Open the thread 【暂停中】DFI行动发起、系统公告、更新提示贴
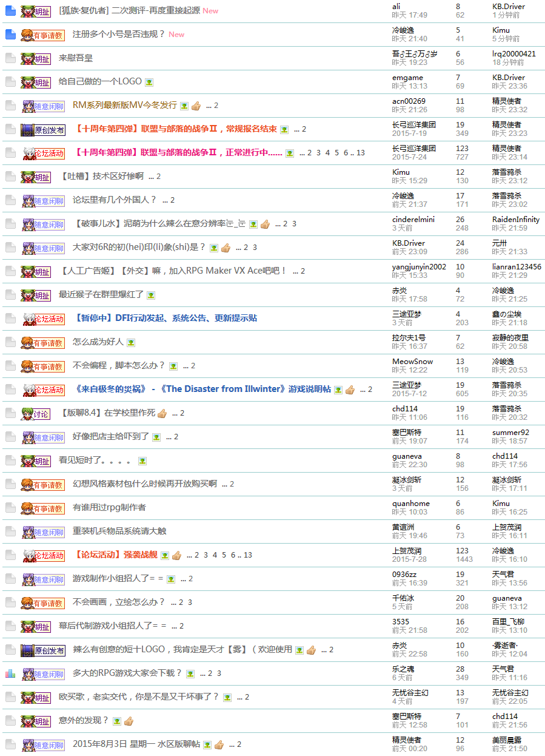This screenshot has height=756, width=545. point(165,319)
